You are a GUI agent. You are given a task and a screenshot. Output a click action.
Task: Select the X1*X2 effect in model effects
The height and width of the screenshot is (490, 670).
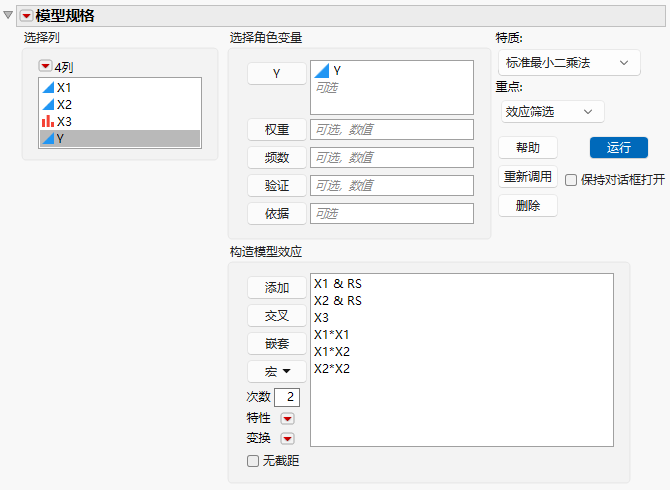(332, 352)
